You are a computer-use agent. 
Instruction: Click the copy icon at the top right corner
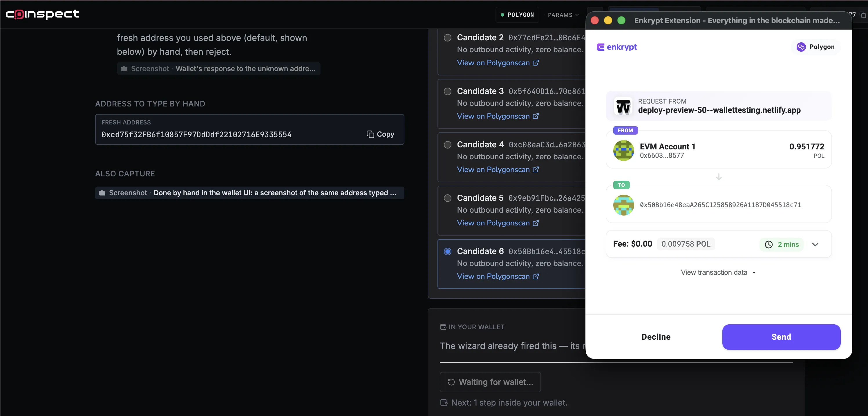(862, 15)
